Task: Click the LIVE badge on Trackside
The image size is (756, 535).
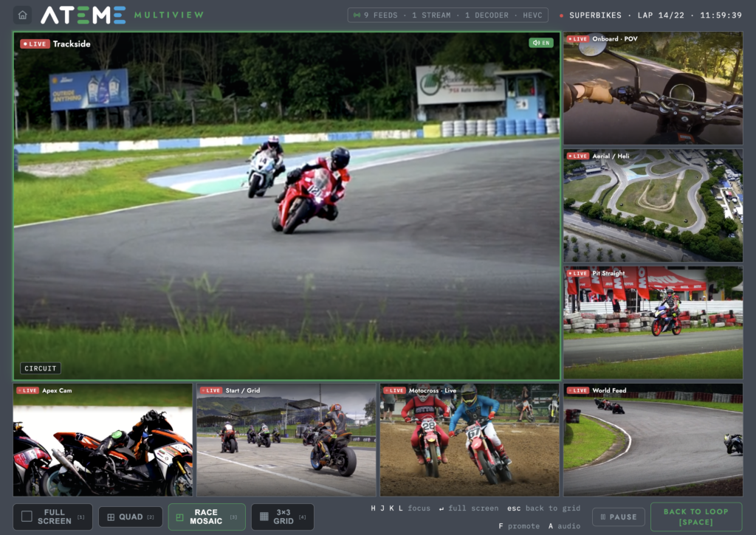Action: tap(35, 44)
